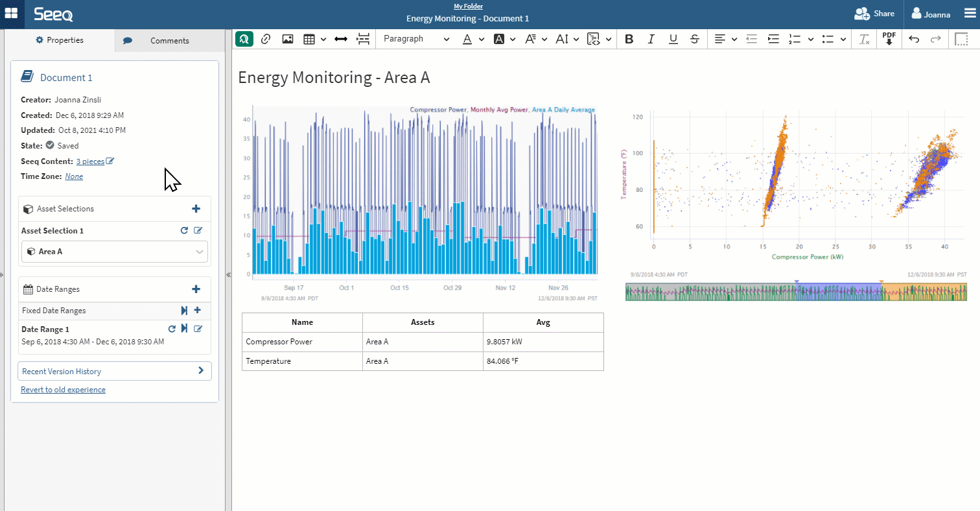Screen dimensions: 980x511
Task: Click the undo arrow in toolbar
Action: [x=914, y=39]
